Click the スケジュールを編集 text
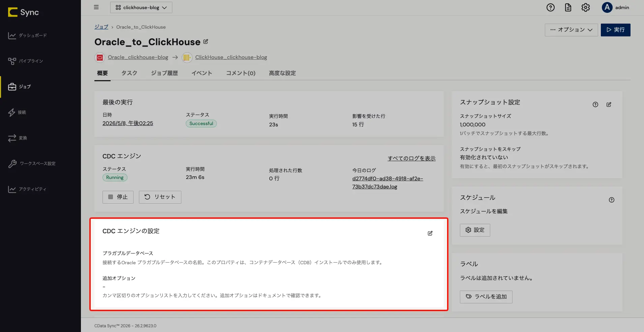This screenshot has height=332, width=644. pos(484,211)
